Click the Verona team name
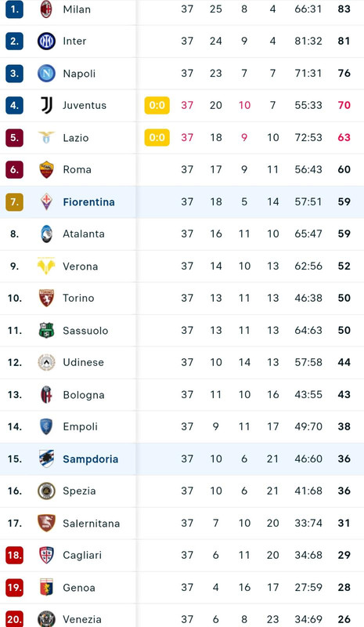Screen dimensions: 364x627 (x=81, y=266)
